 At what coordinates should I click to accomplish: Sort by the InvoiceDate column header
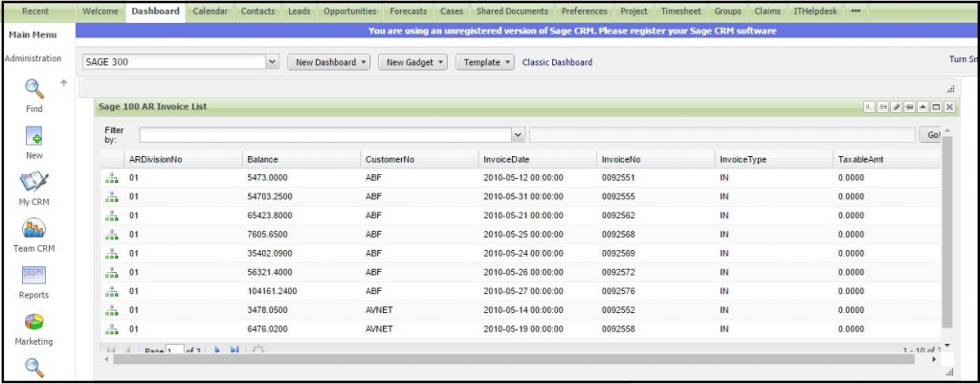pyautogui.click(x=538, y=160)
